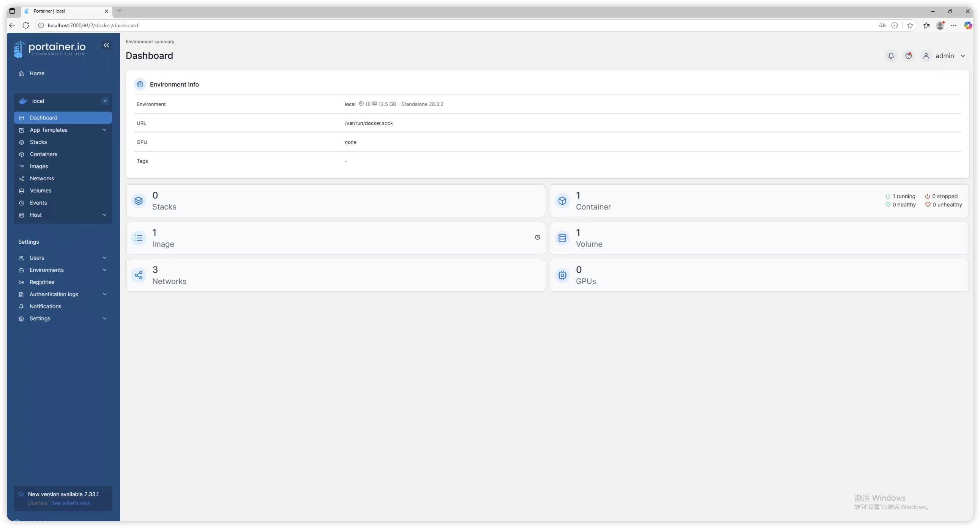Expand the Authentication logs chevron
The image size is (980, 528).
(x=105, y=294)
